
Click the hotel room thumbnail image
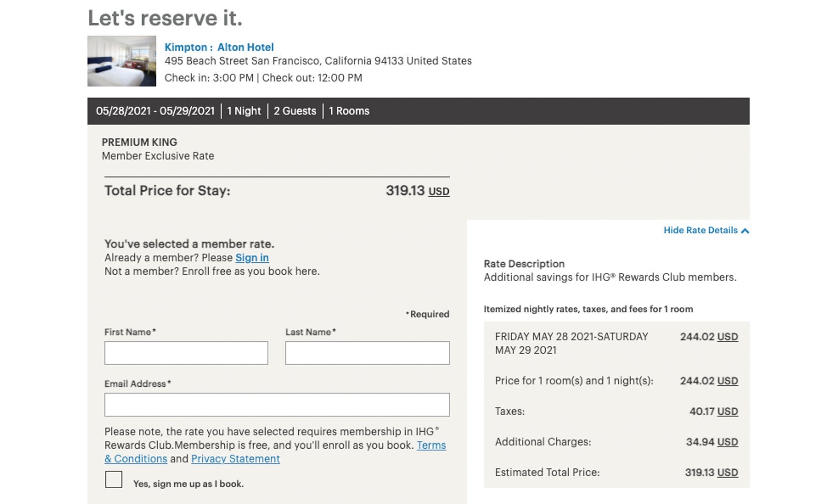click(x=121, y=61)
